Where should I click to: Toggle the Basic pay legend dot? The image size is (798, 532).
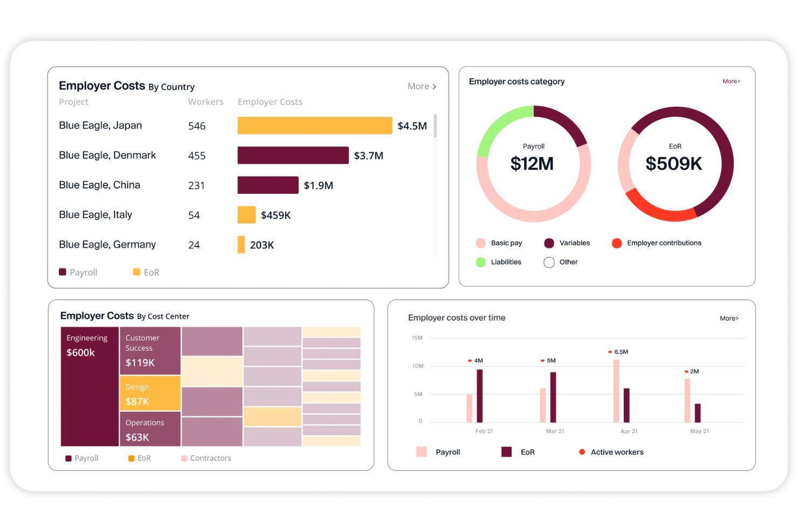point(481,243)
